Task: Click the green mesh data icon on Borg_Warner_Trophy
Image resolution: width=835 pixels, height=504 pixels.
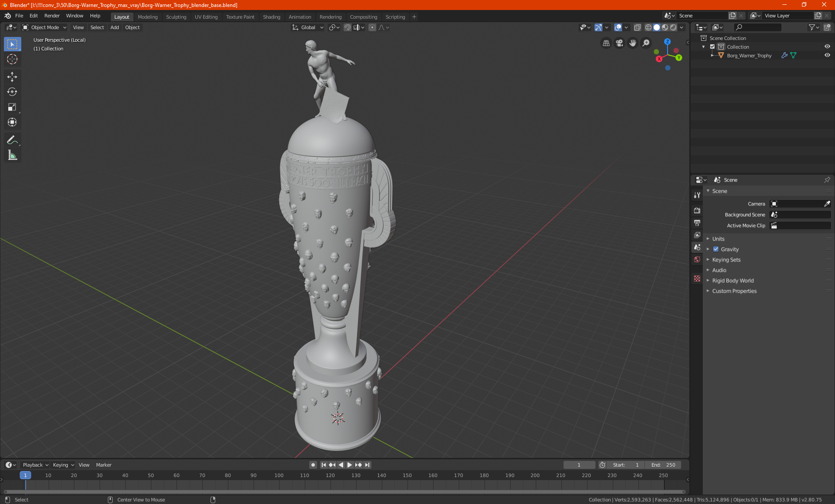Action: (793, 56)
